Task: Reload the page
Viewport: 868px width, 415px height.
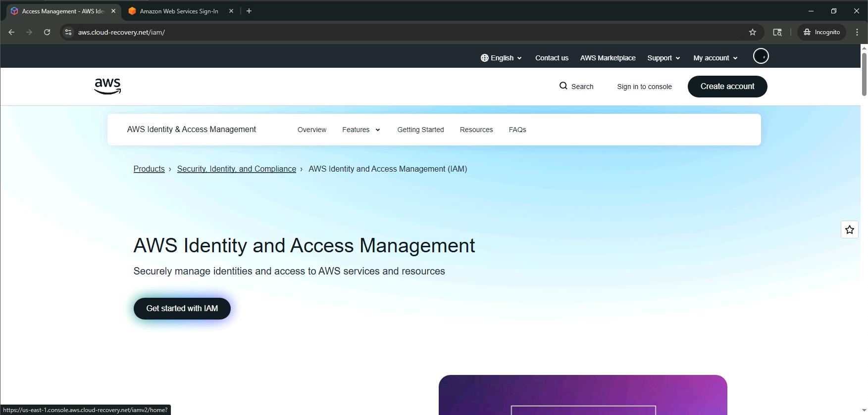Action: tap(47, 32)
